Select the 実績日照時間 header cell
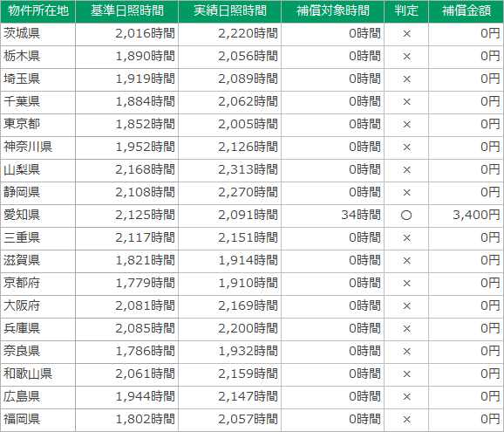The image size is (504, 432). click(x=230, y=11)
